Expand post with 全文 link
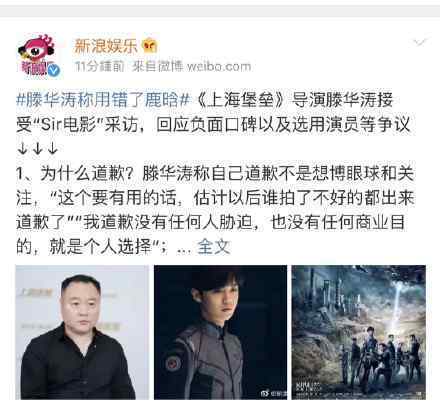 click(214, 247)
